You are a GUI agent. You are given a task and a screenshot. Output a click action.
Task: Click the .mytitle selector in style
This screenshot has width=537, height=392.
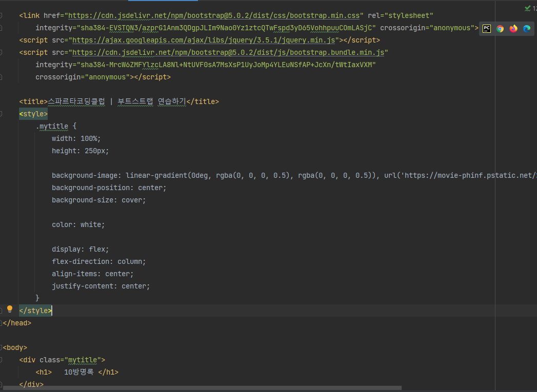[x=52, y=127]
